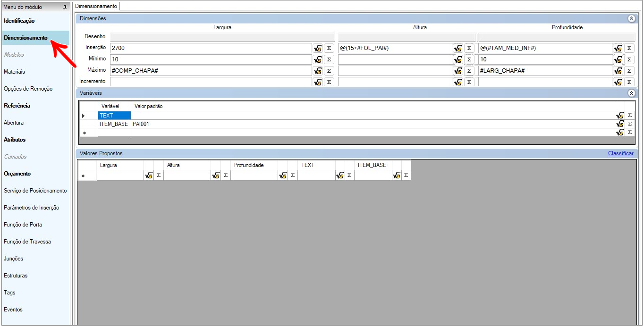Open Referência in module menu

(17, 106)
